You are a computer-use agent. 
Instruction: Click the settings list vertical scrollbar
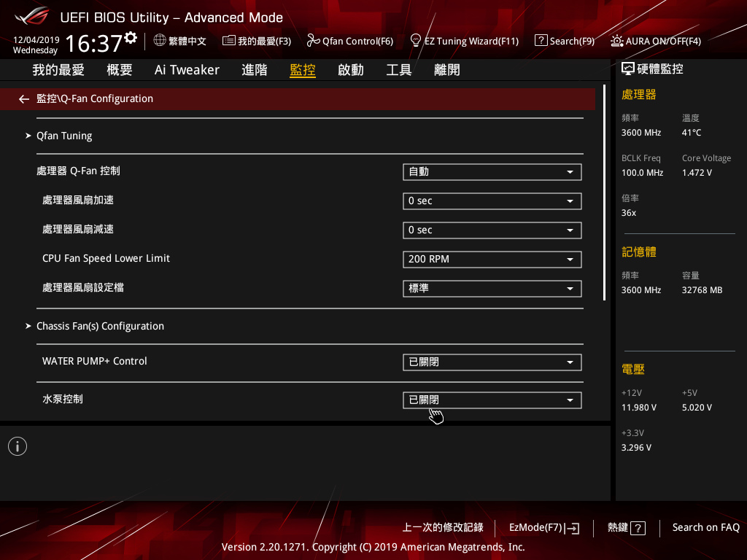[605, 192]
